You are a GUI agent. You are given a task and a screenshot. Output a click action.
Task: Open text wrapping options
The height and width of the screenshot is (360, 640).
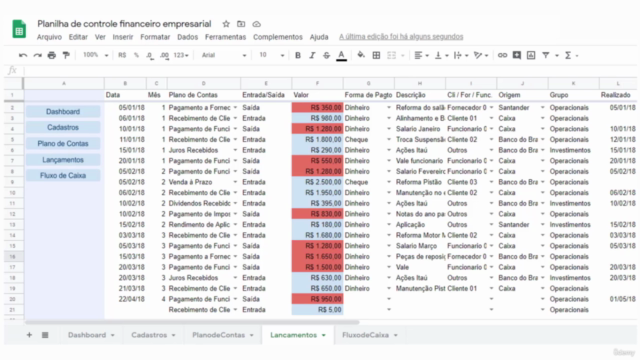tap(460, 55)
